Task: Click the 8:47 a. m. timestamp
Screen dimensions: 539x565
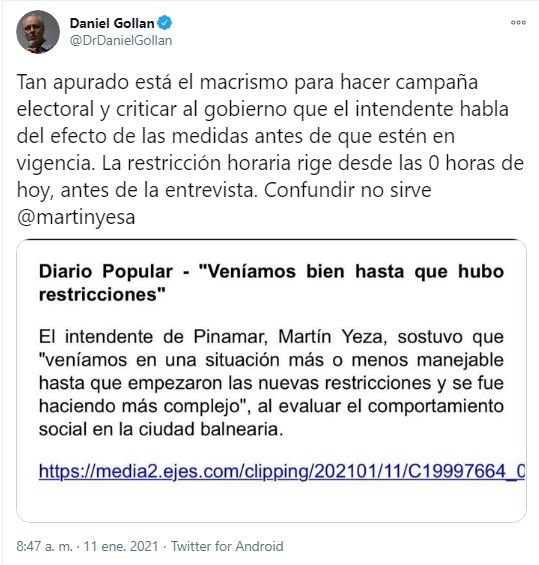Action: [44, 546]
